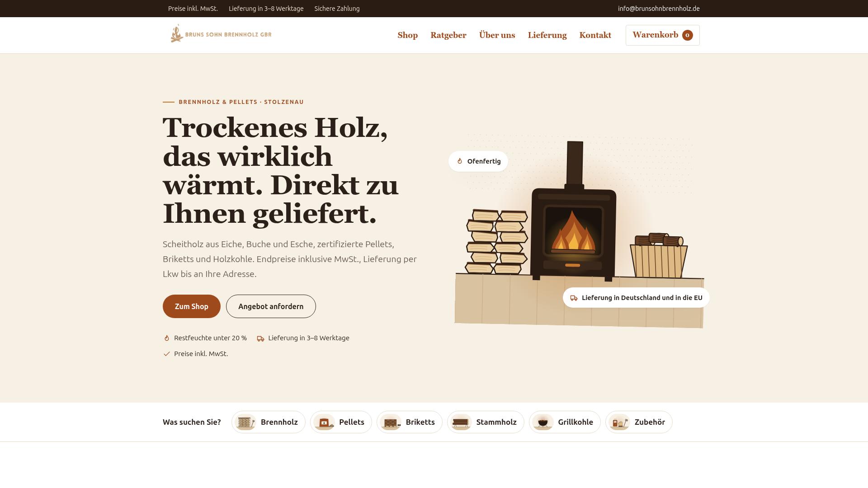Click the Ofenfertig label text

[x=484, y=161]
